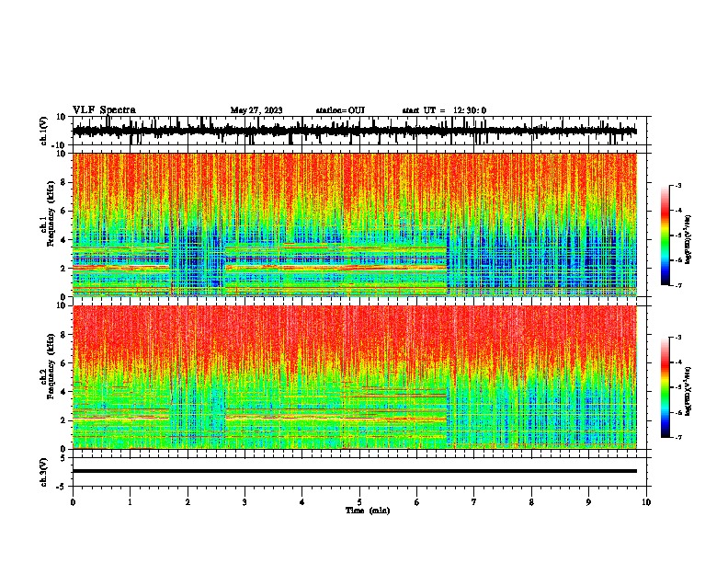Click the 8 kHz tick on ch.1 frequency axis

[63, 182]
